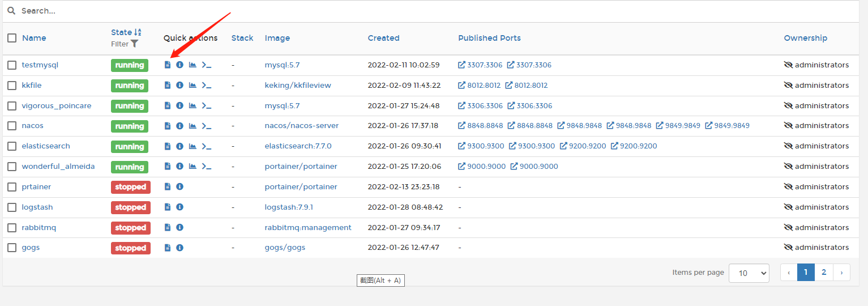
Task: Check the testmysql row checkbox
Action: [x=12, y=65]
